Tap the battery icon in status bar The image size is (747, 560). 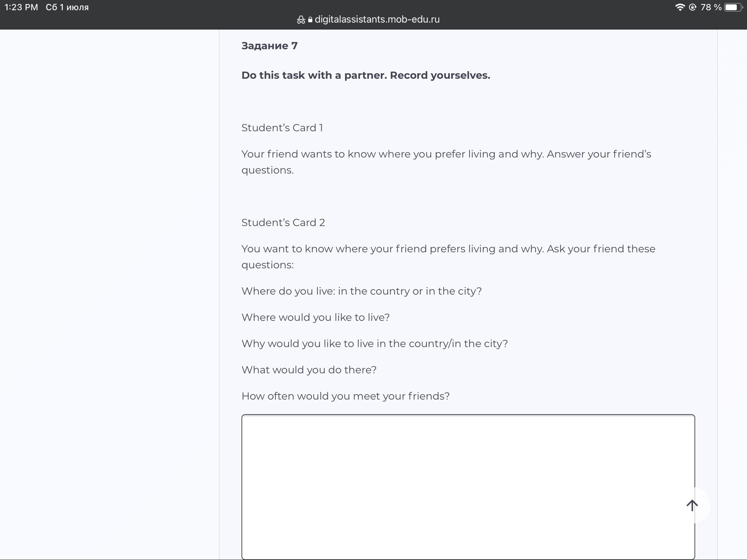click(x=733, y=7)
